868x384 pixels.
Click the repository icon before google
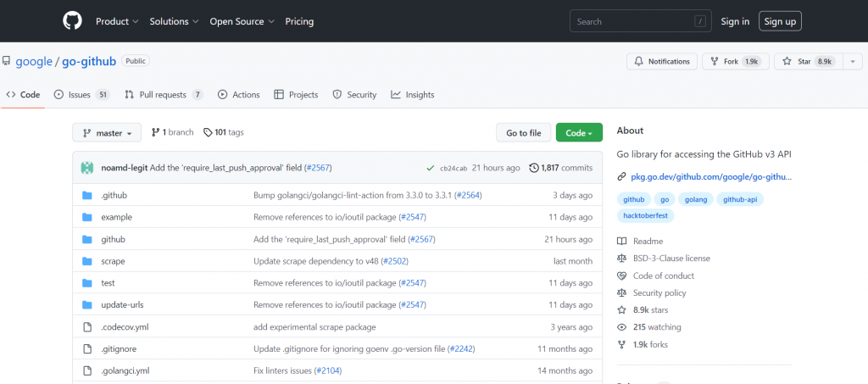6,61
